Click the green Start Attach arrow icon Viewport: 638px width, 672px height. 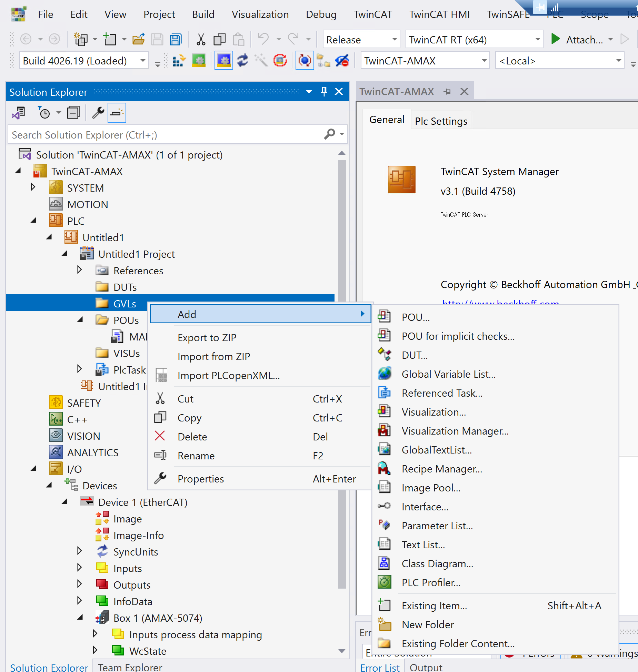pos(555,39)
